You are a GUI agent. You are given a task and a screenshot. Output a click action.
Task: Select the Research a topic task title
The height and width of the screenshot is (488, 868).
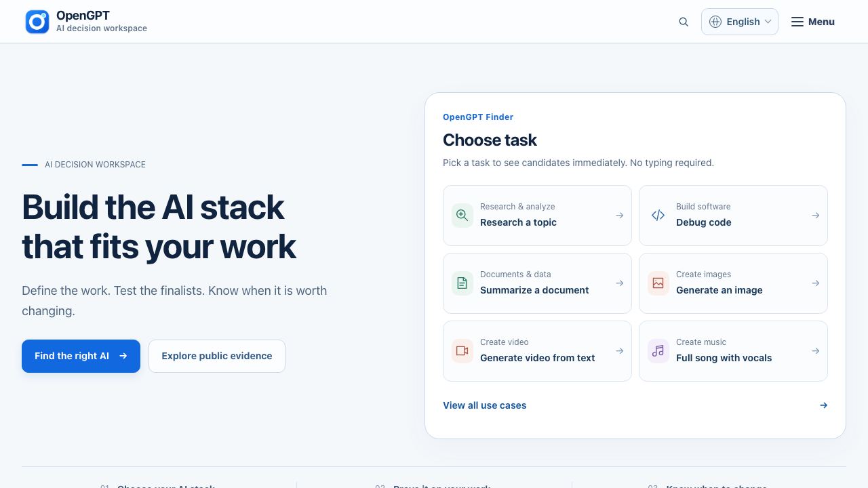coord(518,222)
